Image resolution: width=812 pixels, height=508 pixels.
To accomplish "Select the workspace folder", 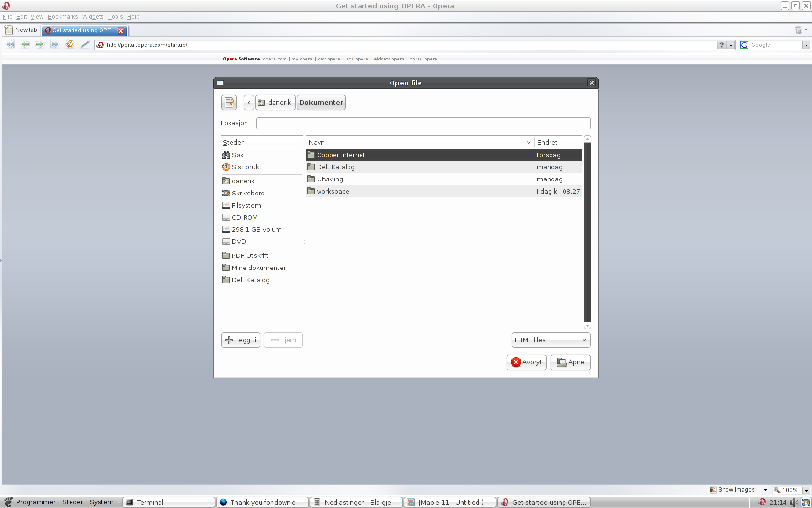I will click(x=444, y=191).
